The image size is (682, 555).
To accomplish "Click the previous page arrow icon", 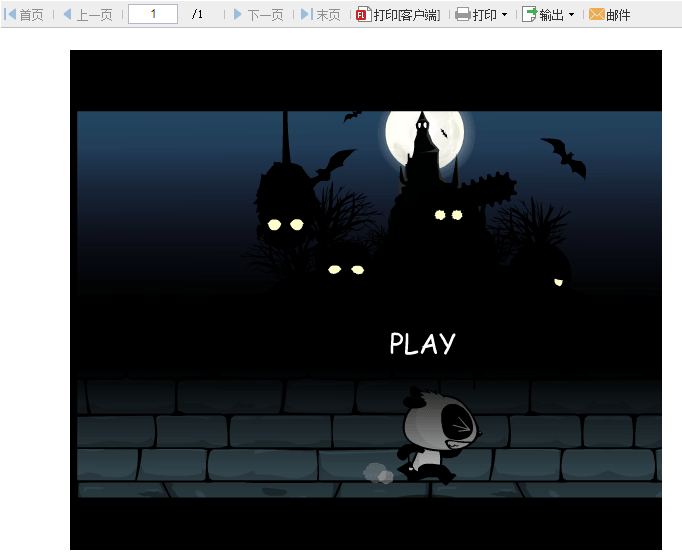I will click(x=67, y=14).
